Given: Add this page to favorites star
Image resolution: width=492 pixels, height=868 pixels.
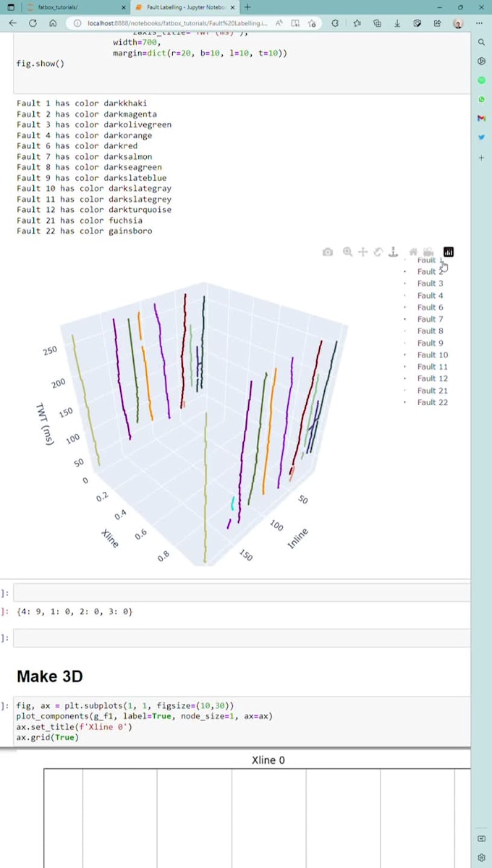Looking at the screenshot, I should pos(312,23).
